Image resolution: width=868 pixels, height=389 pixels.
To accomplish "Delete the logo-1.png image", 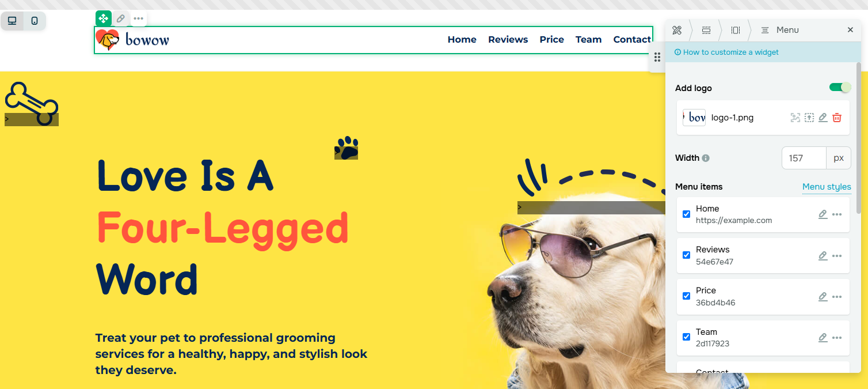I will pyautogui.click(x=837, y=118).
